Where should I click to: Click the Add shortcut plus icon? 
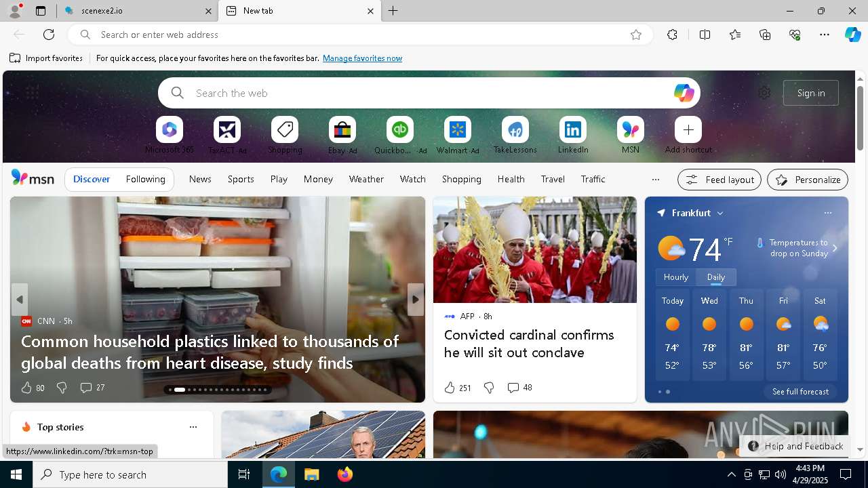(x=688, y=129)
